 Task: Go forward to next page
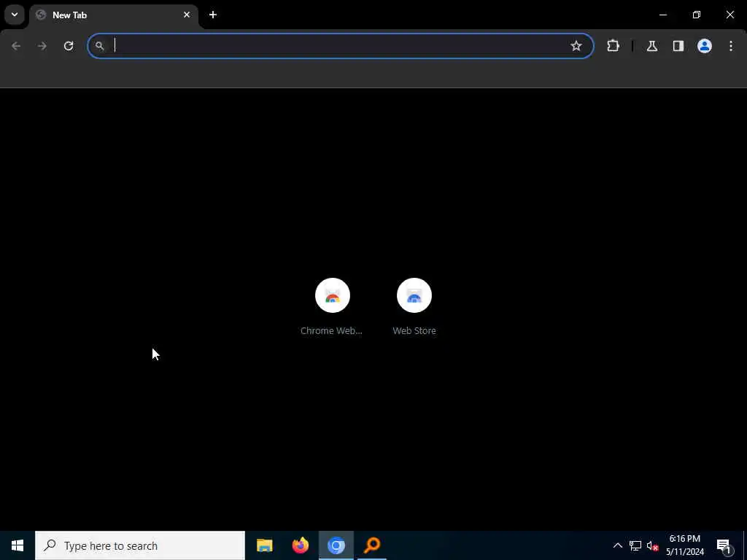[42, 46]
